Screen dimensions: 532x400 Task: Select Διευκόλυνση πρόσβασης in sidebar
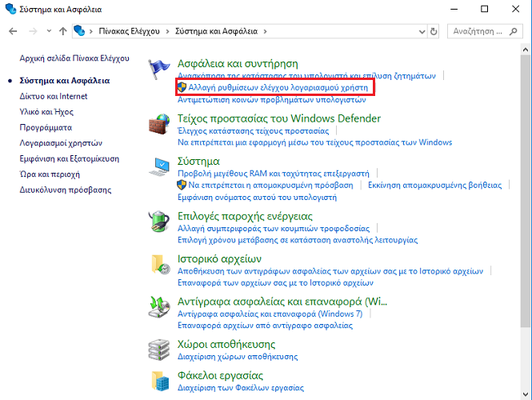tap(65, 190)
